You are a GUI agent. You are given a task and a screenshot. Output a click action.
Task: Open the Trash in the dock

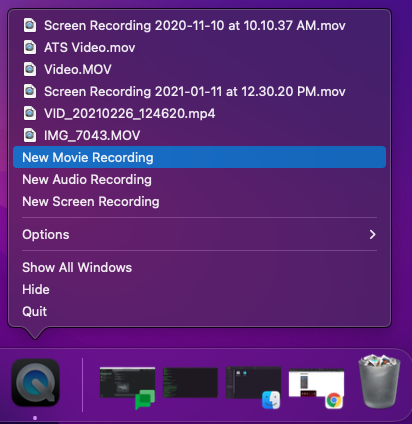pyautogui.click(x=379, y=382)
